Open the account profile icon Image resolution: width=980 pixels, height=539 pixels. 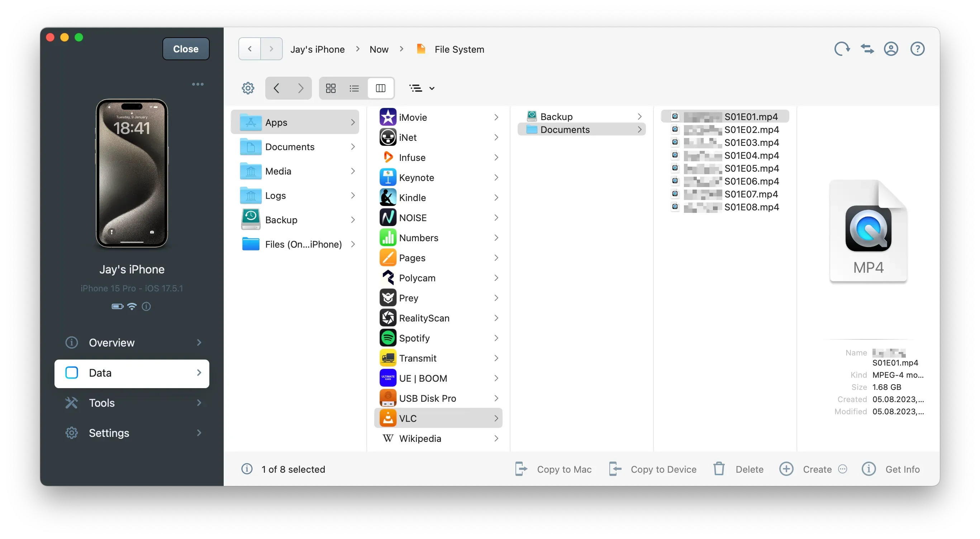[x=891, y=49]
